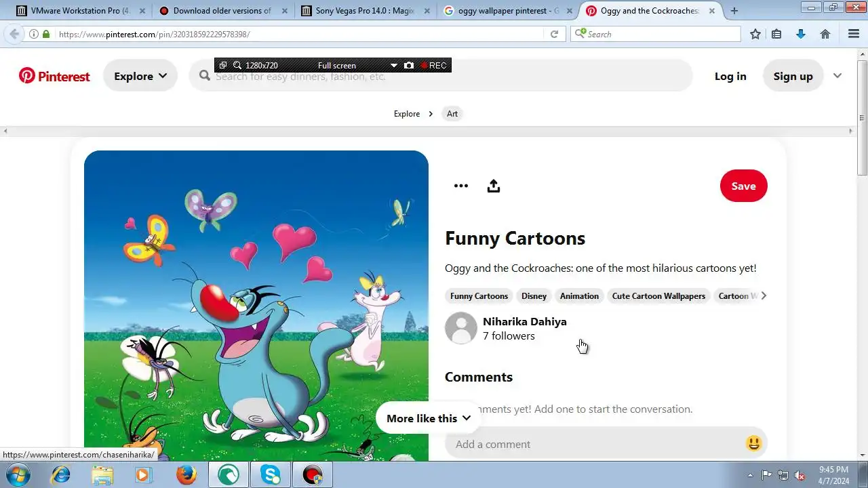Click the screen recorder taskbar icon

click(313, 476)
